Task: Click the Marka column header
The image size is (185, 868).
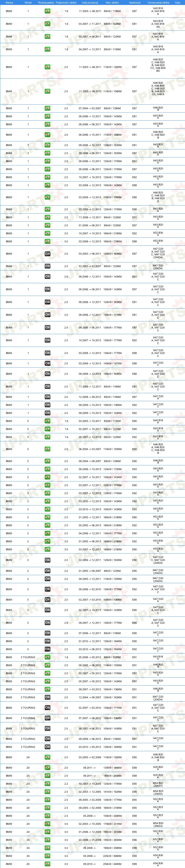Action: tap(9, 2)
